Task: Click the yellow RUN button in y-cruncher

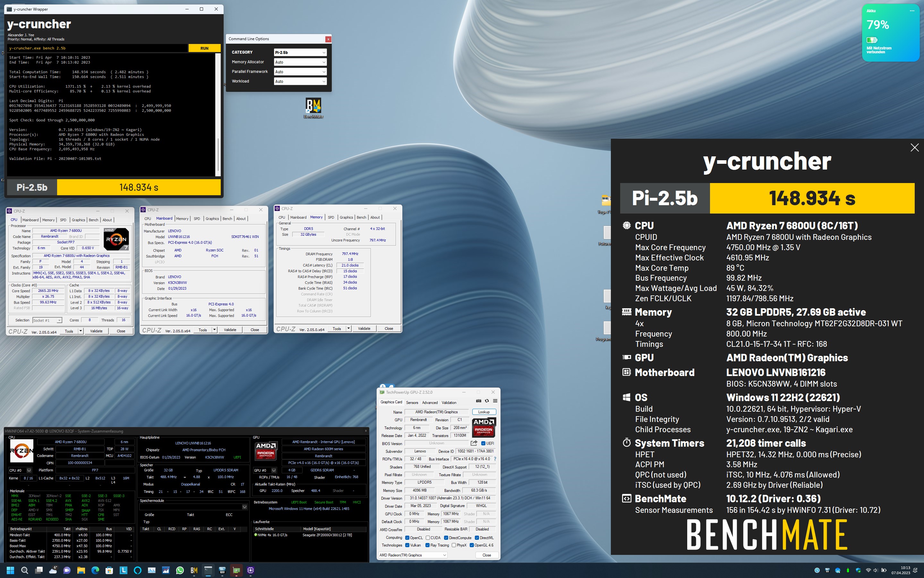Action: click(x=204, y=48)
